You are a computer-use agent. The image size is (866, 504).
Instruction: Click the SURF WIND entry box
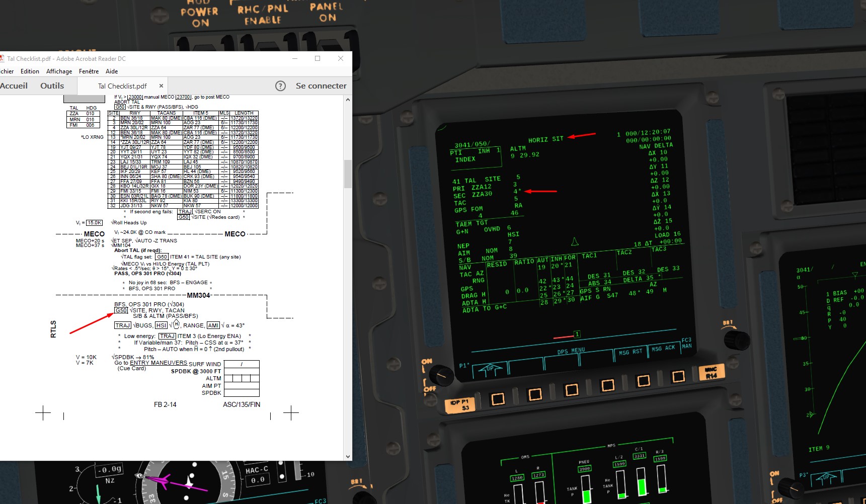click(242, 364)
